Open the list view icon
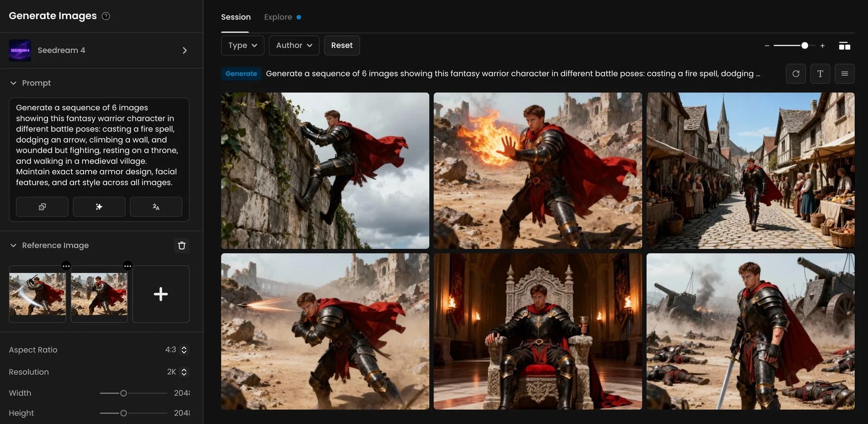 pyautogui.click(x=844, y=73)
